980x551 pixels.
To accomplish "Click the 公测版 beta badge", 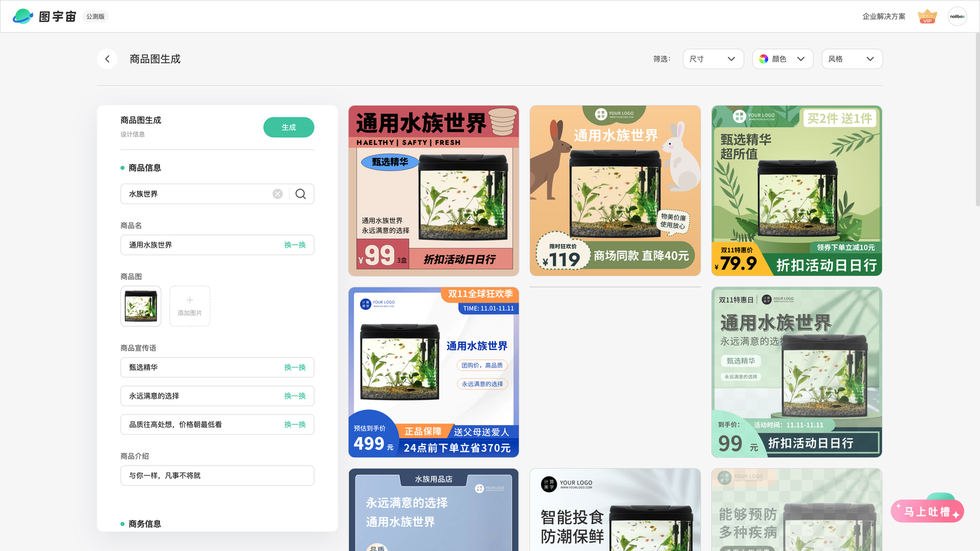I will (x=95, y=16).
